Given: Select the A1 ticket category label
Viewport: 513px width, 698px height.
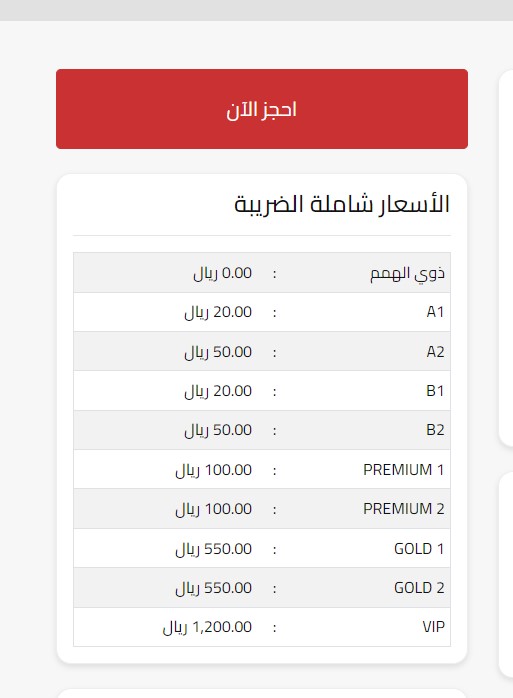Looking at the screenshot, I should click(x=435, y=312).
